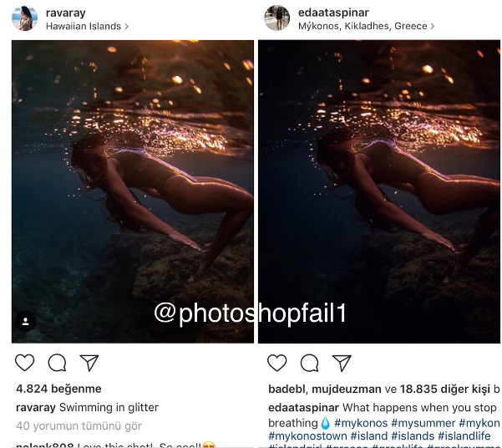The image size is (502, 448).
Task: Open ravaray's underwater swimming photo
Action: click(x=132, y=191)
